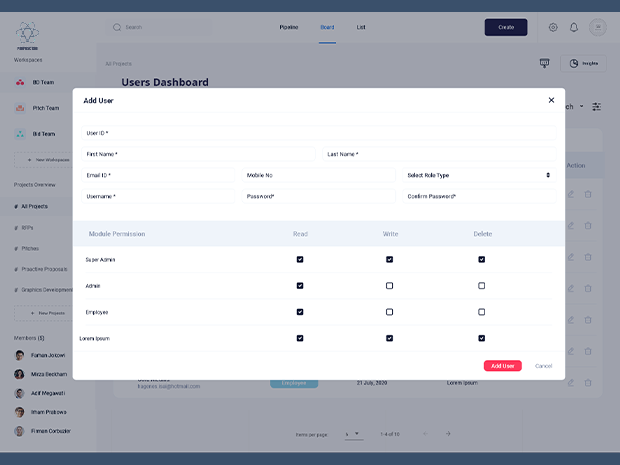Click New Projects button

pos(43,313)
